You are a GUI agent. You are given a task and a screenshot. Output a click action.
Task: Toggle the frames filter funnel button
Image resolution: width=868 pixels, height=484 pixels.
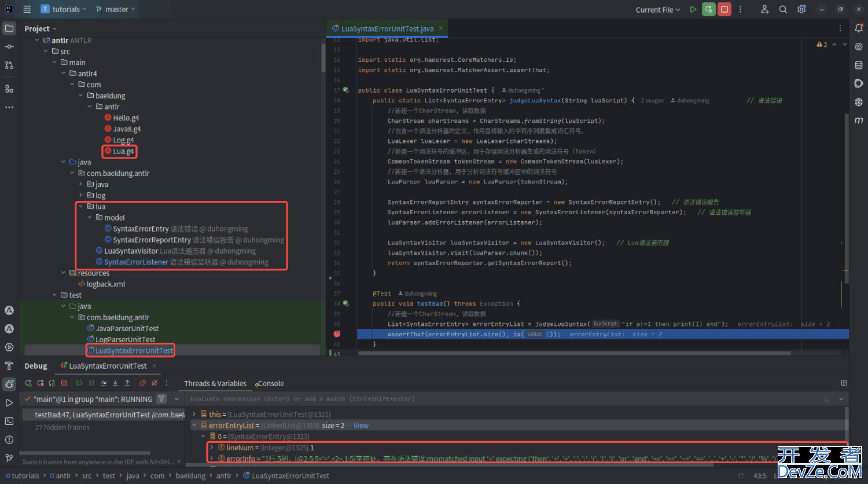point(161,399)
